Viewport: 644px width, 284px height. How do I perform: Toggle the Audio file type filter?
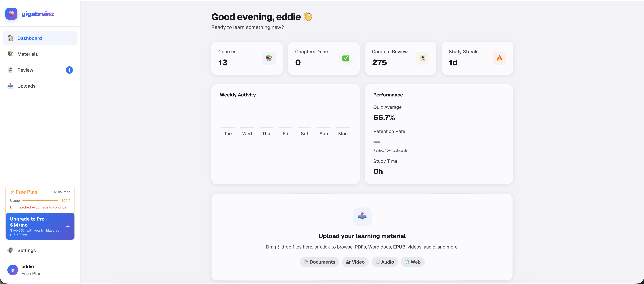point(385,262)
